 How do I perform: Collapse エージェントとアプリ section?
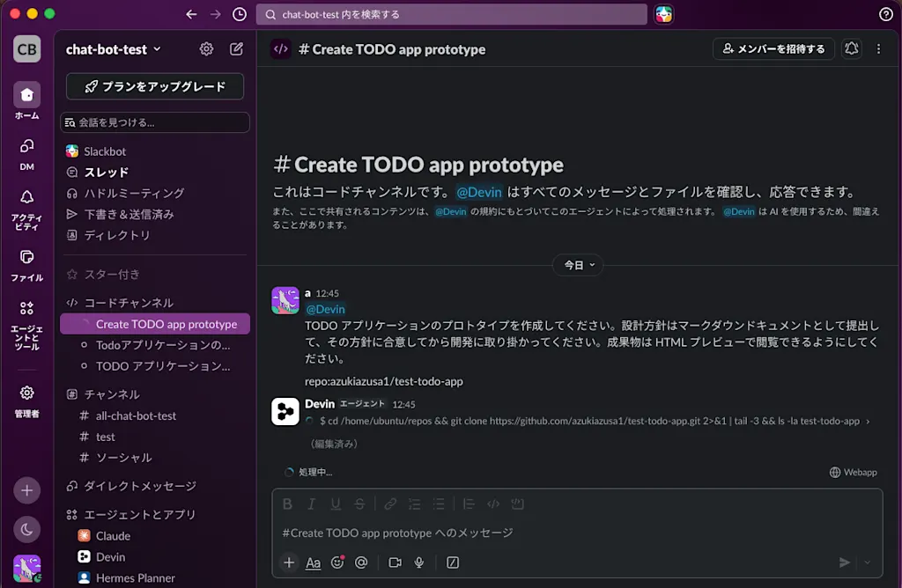coord(140,514)
